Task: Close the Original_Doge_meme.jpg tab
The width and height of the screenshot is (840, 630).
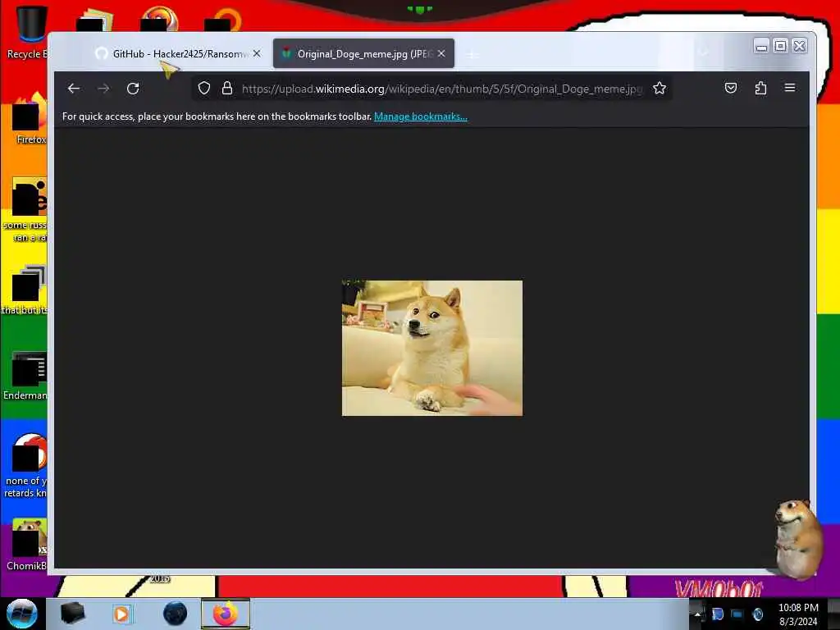Action: tap(441, 53)
